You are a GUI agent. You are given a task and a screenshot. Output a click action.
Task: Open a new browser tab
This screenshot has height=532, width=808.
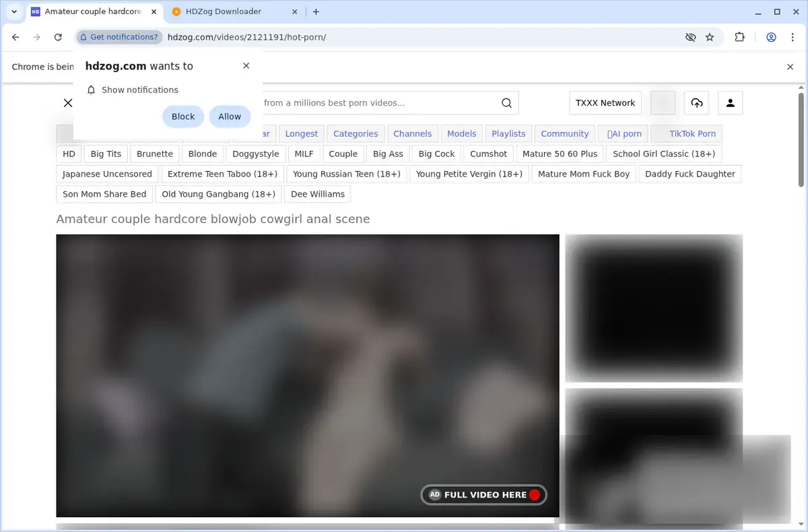pos(316,11)
